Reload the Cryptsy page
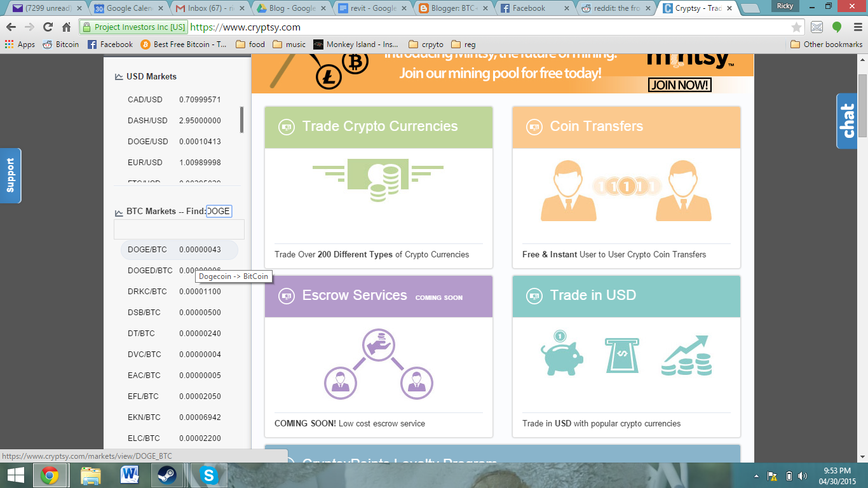Screen dimensions: 868x488 (48, 27)
